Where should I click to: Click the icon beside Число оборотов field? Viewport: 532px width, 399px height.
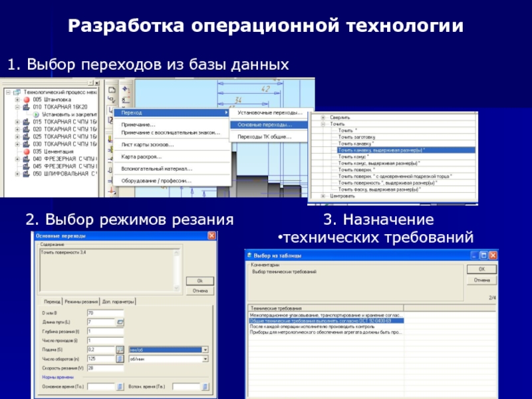click(120, 358)
